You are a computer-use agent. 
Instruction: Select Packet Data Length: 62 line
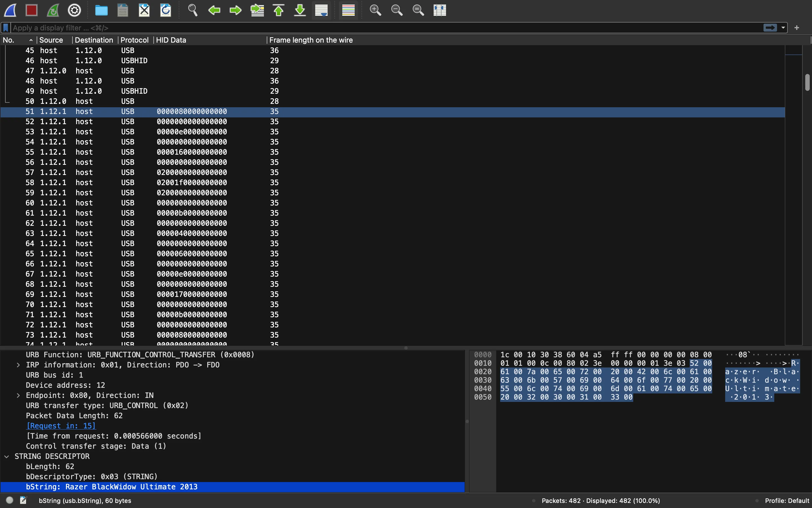click(x=233, y=416)
